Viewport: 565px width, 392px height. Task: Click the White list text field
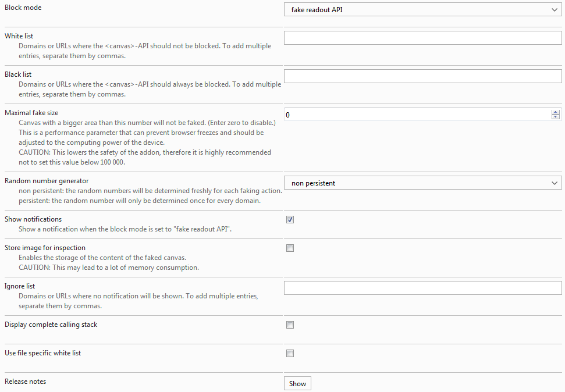click(422, 38)
